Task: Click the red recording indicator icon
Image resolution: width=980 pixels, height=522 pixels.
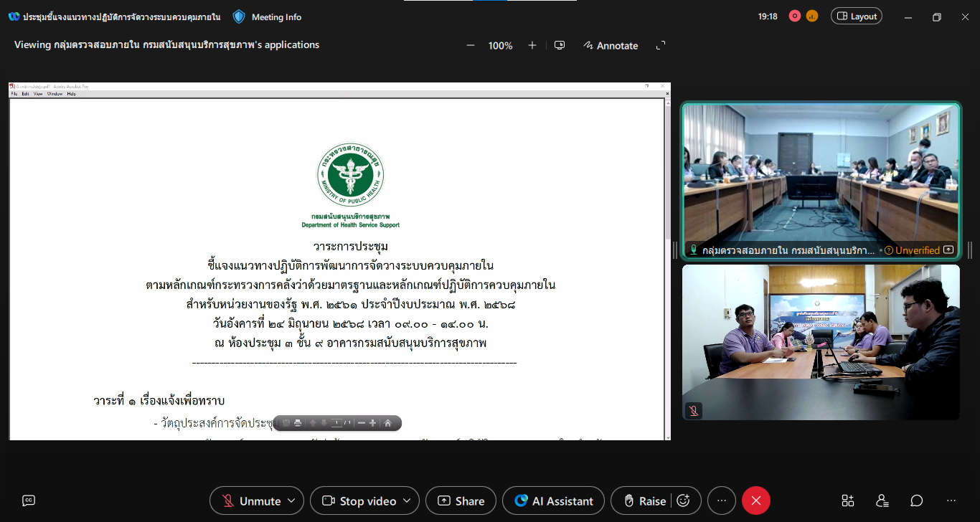Action: 794,16
